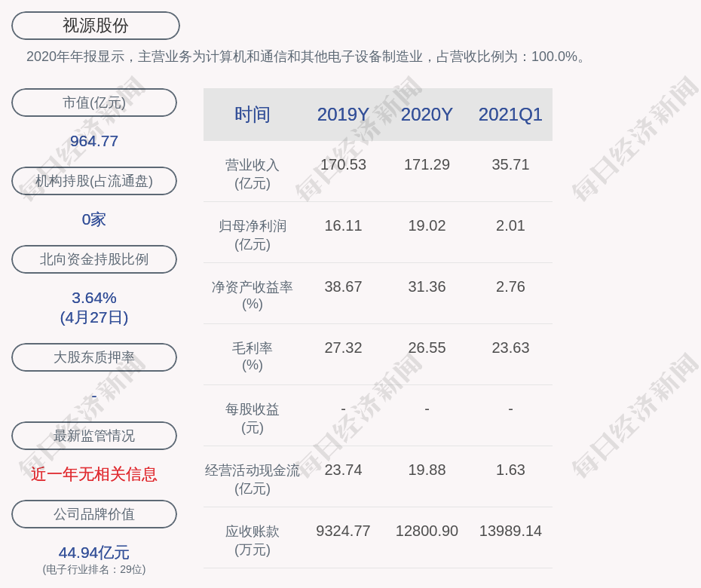
Task: Click the 每股收益 dash under 2019Y
Action: [344, 409]
